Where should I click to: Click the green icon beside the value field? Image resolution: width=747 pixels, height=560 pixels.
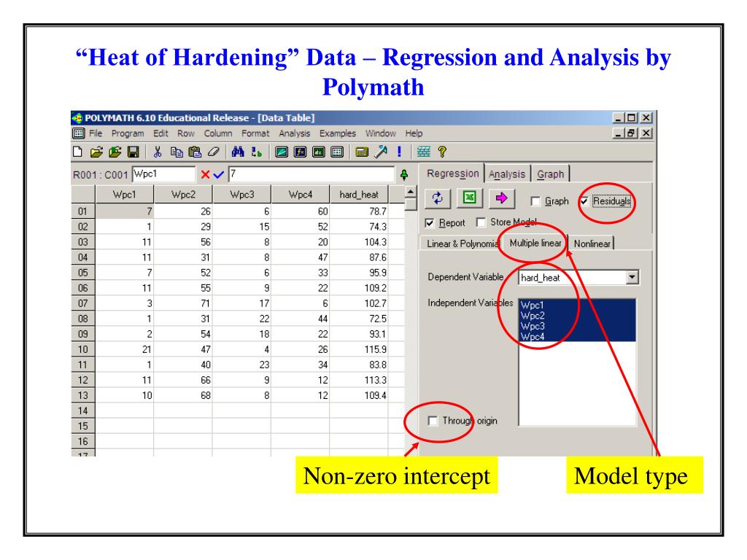(404, 175)
